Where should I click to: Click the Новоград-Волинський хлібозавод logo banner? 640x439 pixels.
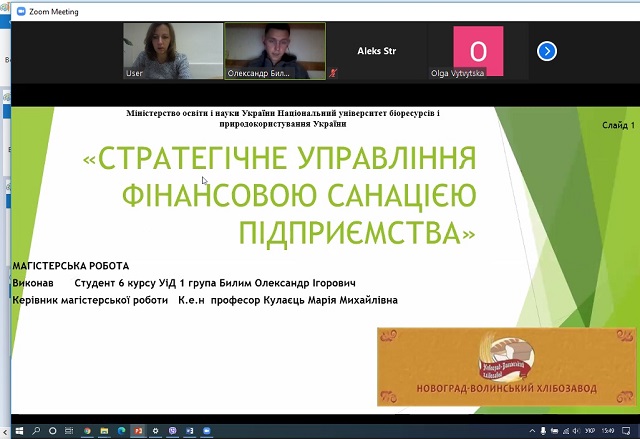pos(507,367)
